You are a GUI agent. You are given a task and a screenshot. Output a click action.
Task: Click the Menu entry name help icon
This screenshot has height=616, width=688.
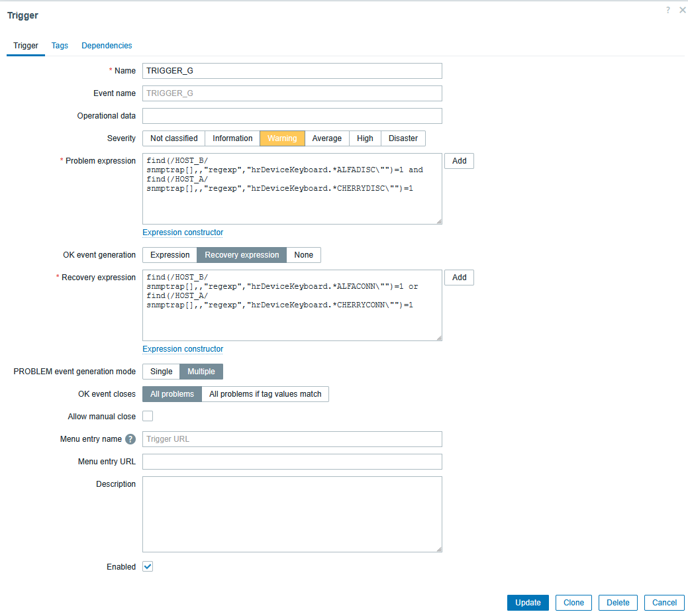coord(130,439)
